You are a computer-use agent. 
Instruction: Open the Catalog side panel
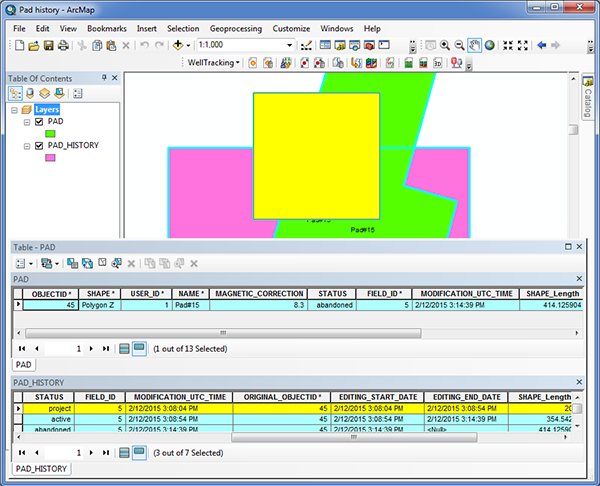tap(587, 97)
